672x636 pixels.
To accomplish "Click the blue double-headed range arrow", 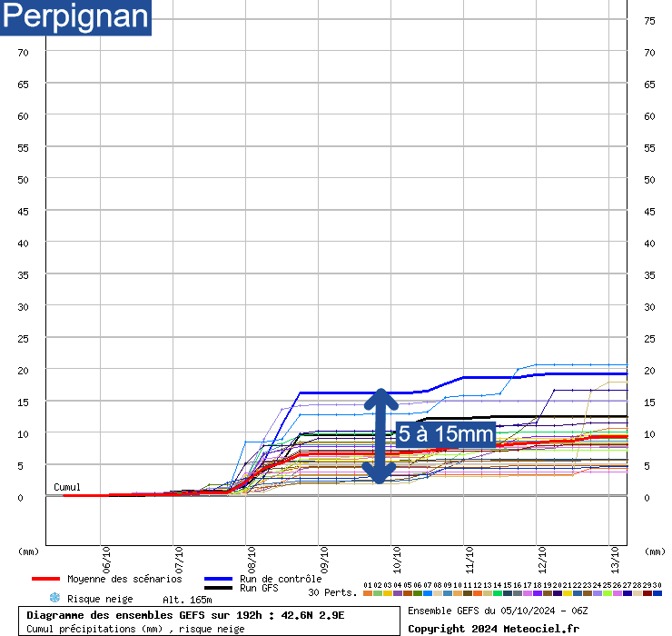I will point(380,436).
